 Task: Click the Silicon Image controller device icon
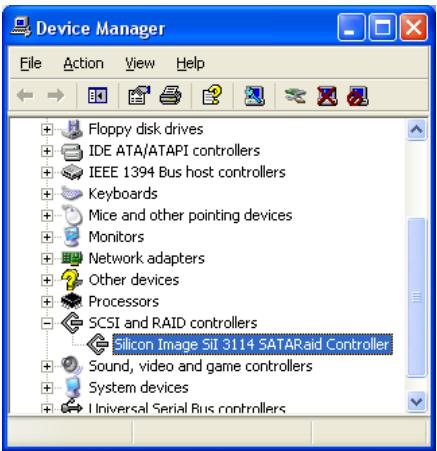tap(97, 344)
